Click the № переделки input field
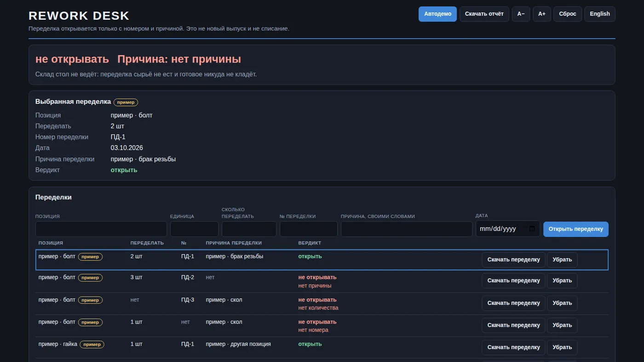Screen dimensions: 644x362 (x=309, y=229)
